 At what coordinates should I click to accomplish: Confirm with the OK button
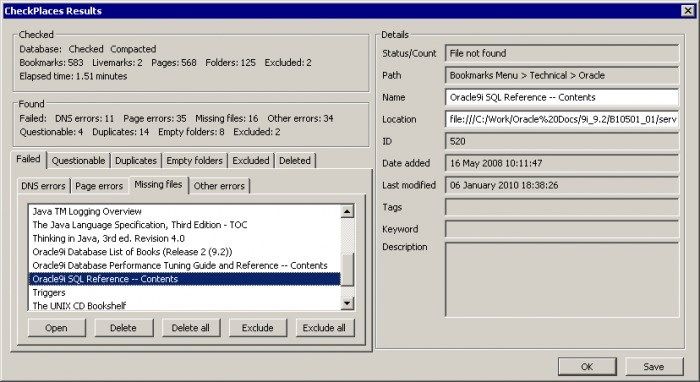[587, 367]
